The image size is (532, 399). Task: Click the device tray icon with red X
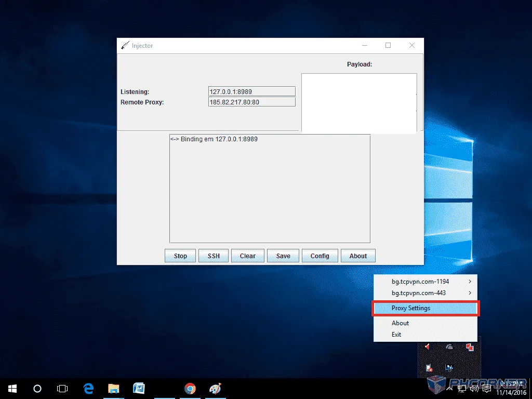pyautogui.click(x=429, y=368)
